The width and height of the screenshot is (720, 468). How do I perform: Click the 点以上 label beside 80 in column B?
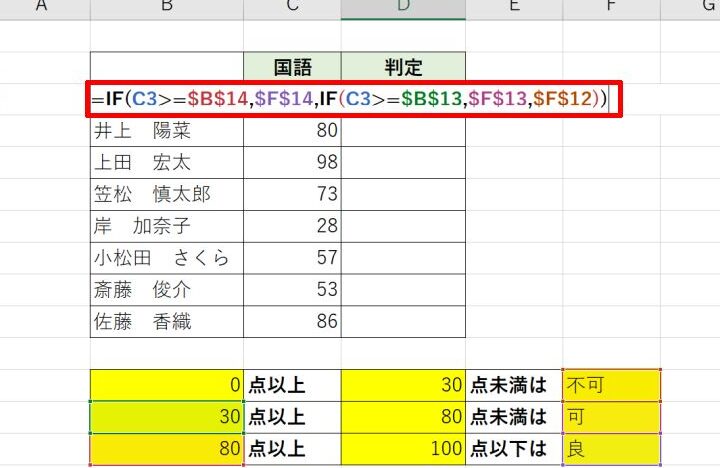pos(292,449)
